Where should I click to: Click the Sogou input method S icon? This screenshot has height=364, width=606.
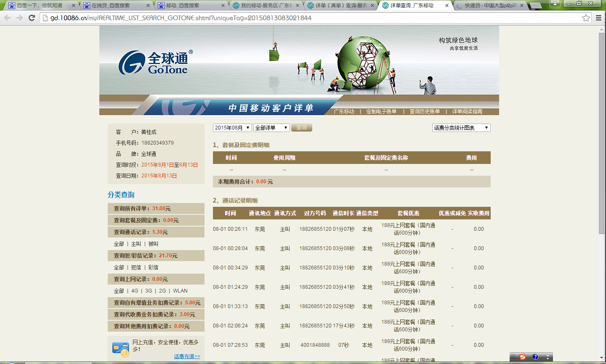[x=523, y=357]
